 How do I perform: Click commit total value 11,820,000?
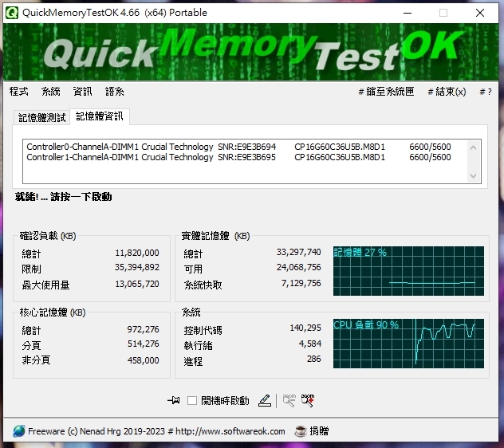coord(137,253)
